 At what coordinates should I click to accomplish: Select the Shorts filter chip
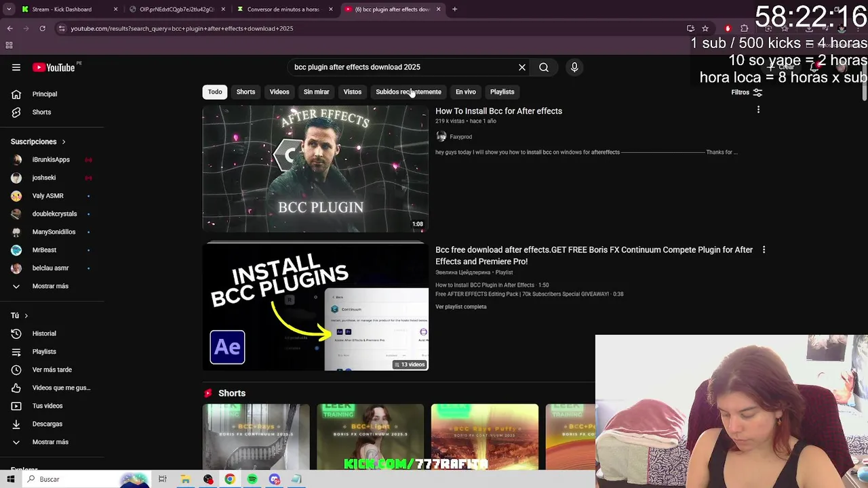(245, 91)
